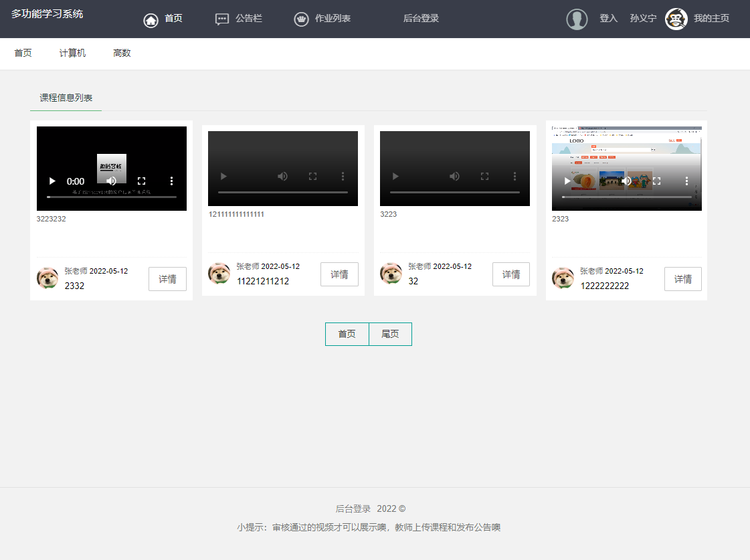Click the footer 后台登录 link
This screenshot has height=560, width=750.
[353, 509]
